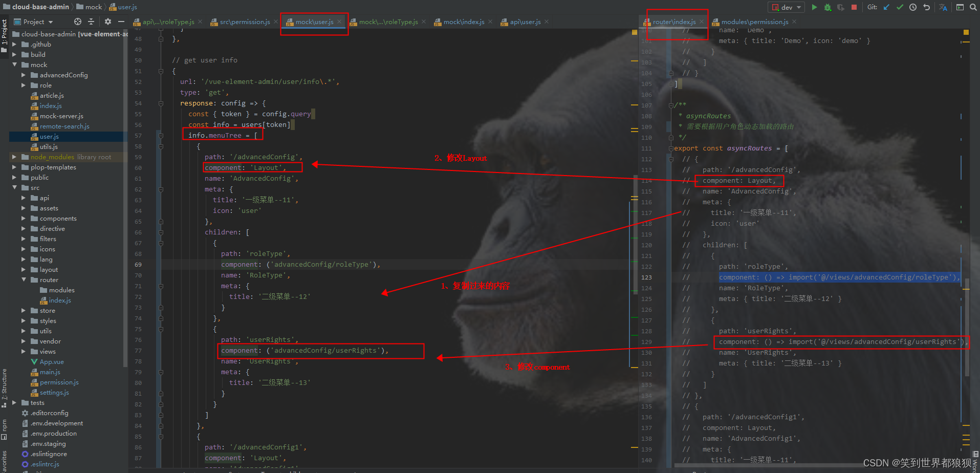The image size is (980, 473).
Task: Open the Favorites tool window stripe
Action: [x=4, y=461]
